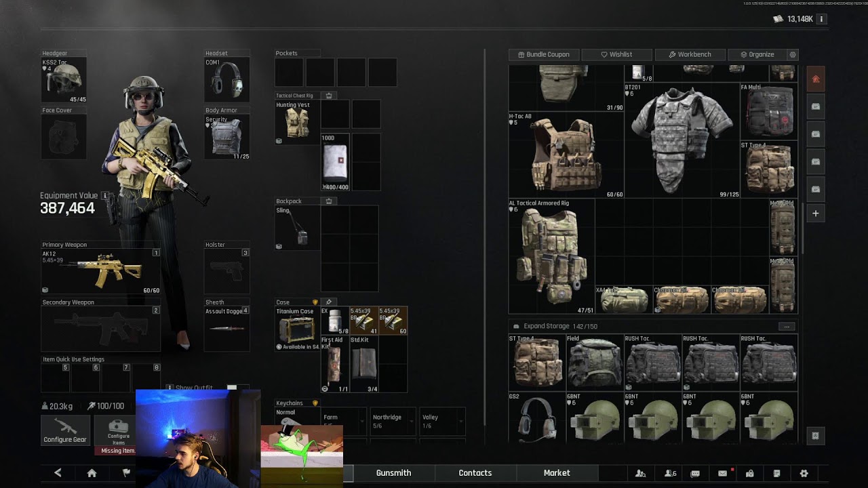Open the mail envelope icon
868x488 pixels.
tap(723, 473)
